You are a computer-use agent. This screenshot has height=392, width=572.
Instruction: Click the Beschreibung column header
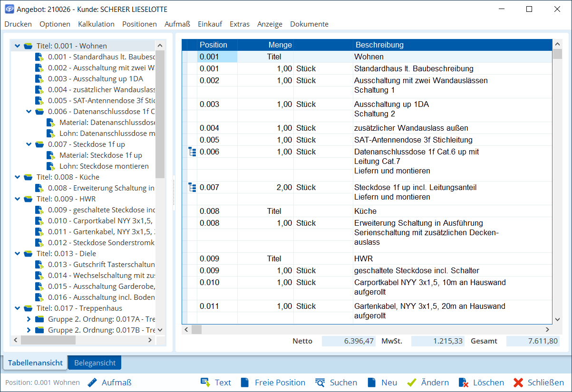click(x=379, y=45)
